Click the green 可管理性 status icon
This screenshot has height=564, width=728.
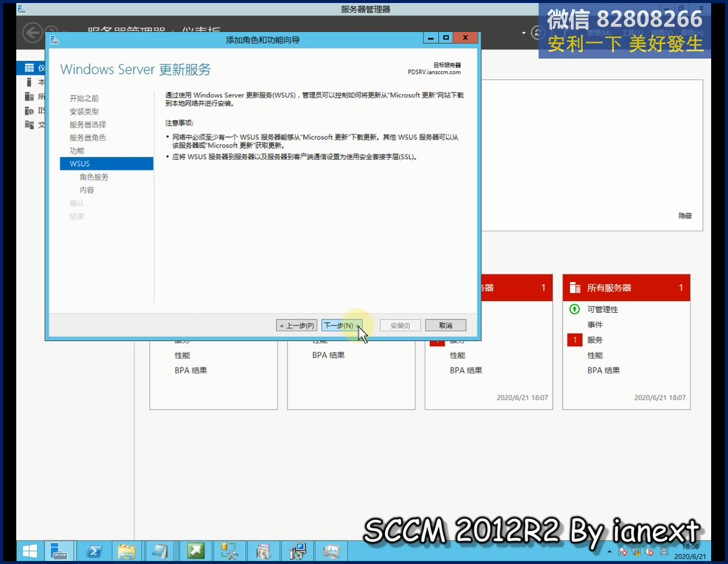(x=575, y=309)
